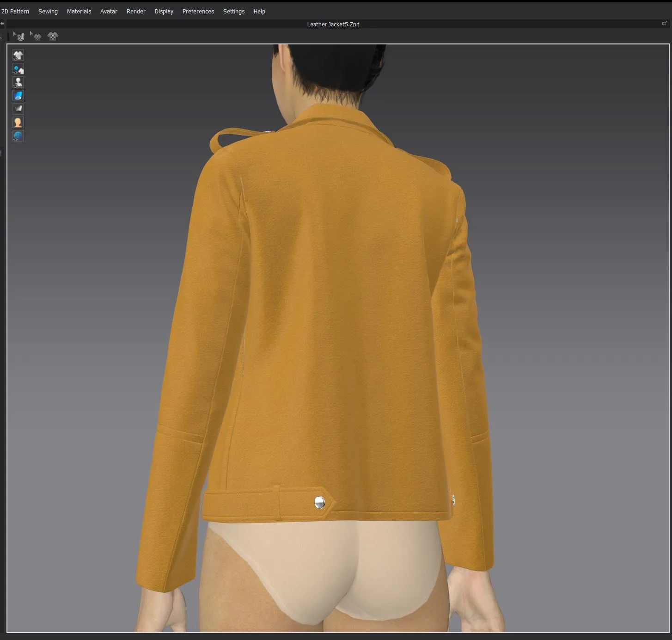
Task: Click the avatar head display icon
Action: [x=18, y=122]
